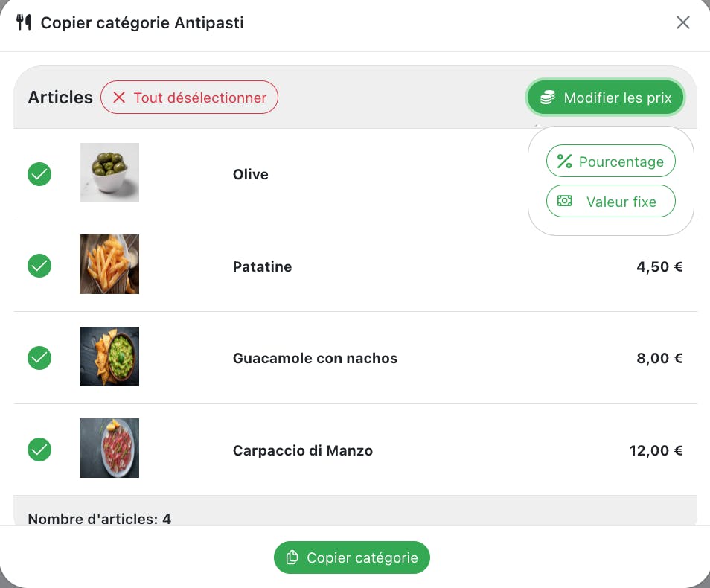
Task: Collapse the Modifier les prix dropdown
Action: [605, 98]
